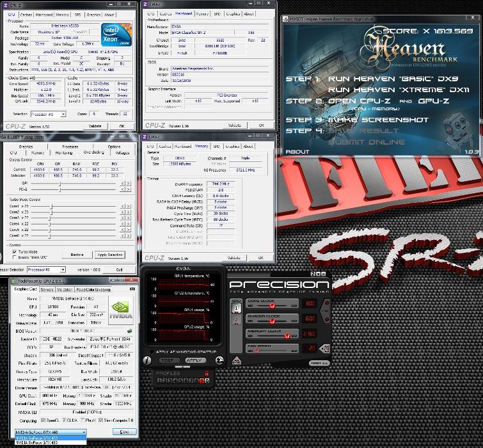Image resolution: width=483 pixels, height=448 pixels.
Task: Toggle Apply at Windows Startup in Precision
Action: tap(152, 351)
